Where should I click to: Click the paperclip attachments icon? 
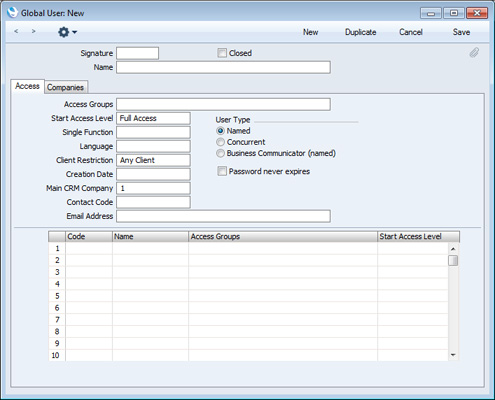[474, 53]
